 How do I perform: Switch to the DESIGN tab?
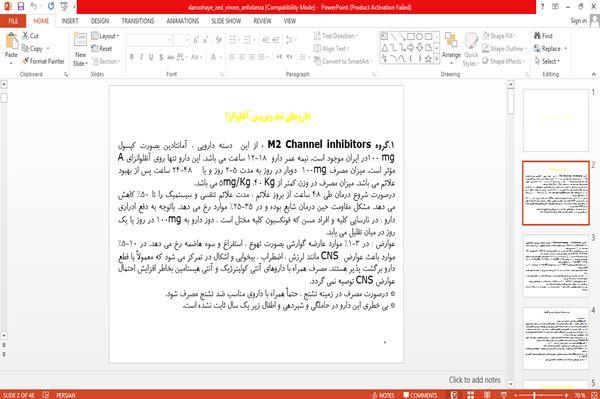pyautogui.click(x=100, y=21)
